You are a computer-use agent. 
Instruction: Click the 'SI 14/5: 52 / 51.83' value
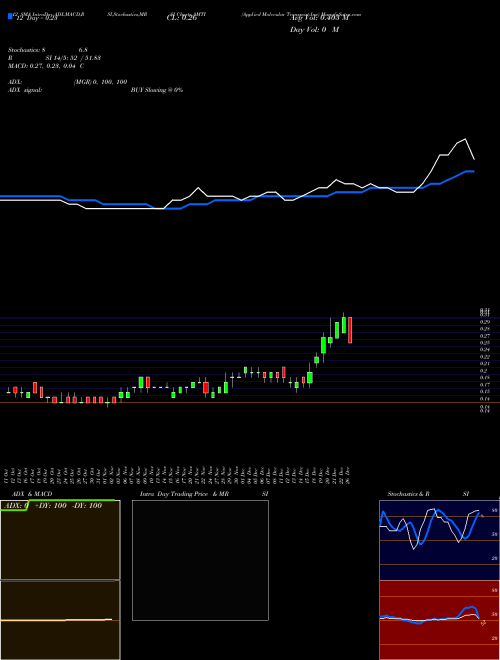73,58
